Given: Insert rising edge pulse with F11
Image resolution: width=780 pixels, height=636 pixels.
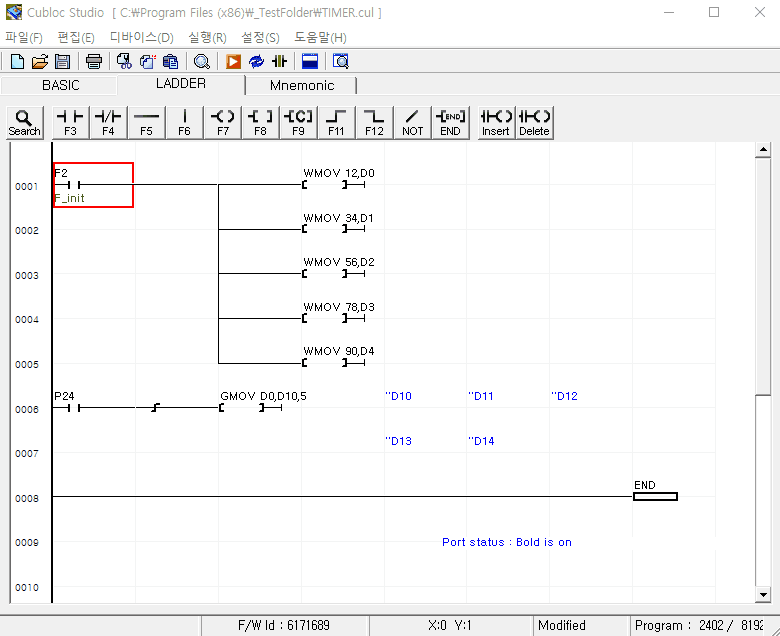Looking at the screenshot, I should click(336, 122).
